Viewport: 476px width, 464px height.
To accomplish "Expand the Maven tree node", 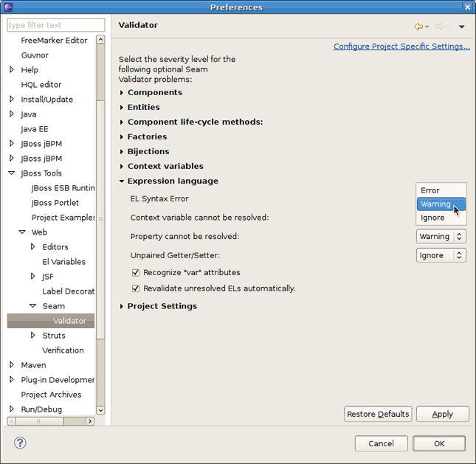I will (12, 365).
